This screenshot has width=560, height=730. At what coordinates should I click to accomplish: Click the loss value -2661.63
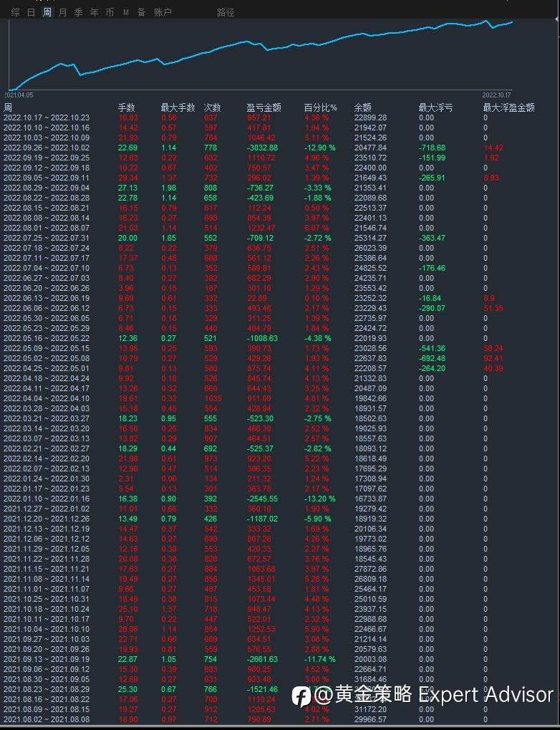coord(263,659)
